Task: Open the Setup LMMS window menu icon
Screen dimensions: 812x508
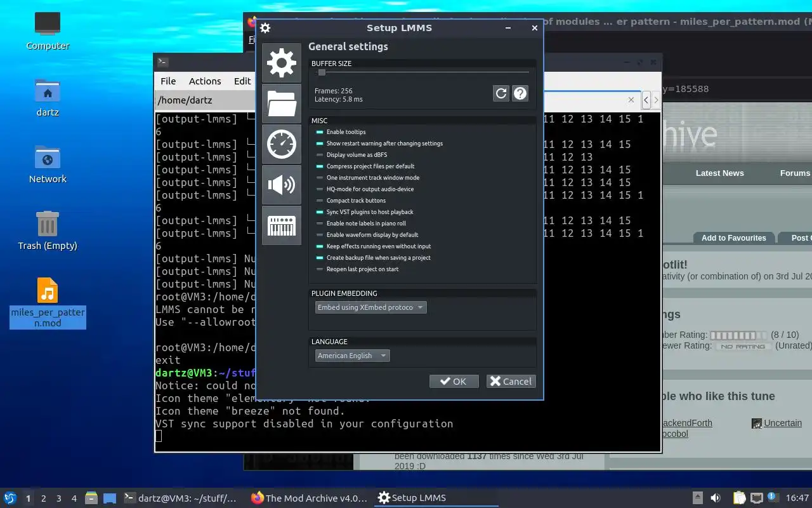Action: pyautogui.click(x=265, y=28)
